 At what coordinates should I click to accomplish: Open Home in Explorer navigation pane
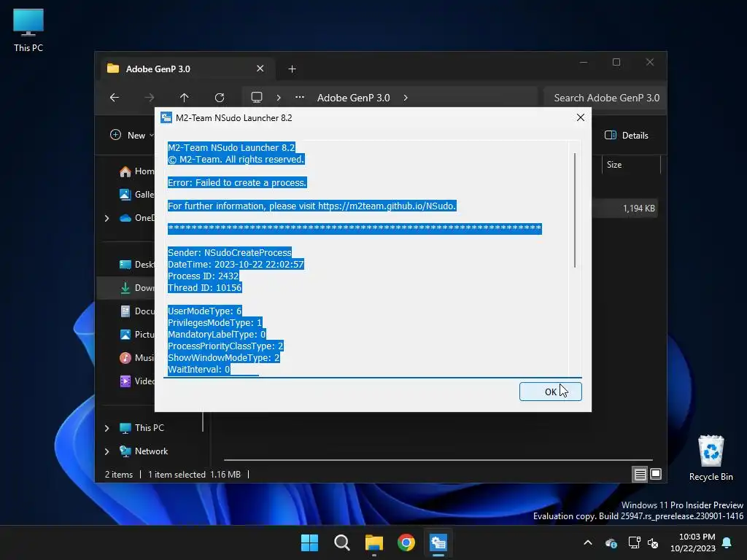click(136, 171)
